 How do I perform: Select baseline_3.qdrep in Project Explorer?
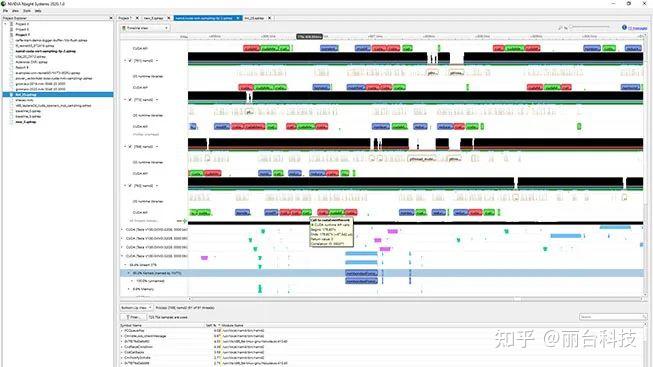pos(28,117)
